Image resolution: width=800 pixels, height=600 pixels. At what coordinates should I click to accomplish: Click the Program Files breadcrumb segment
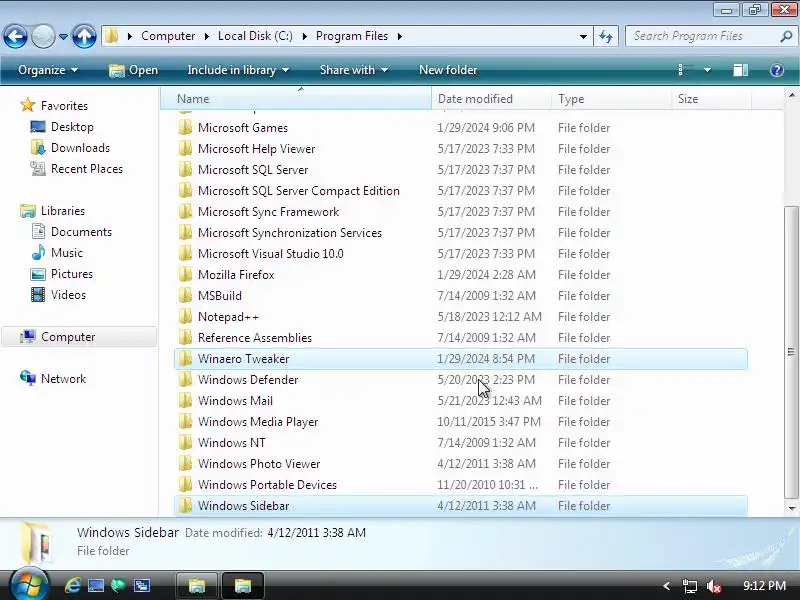pyautogui.click(x=352, y=36)
